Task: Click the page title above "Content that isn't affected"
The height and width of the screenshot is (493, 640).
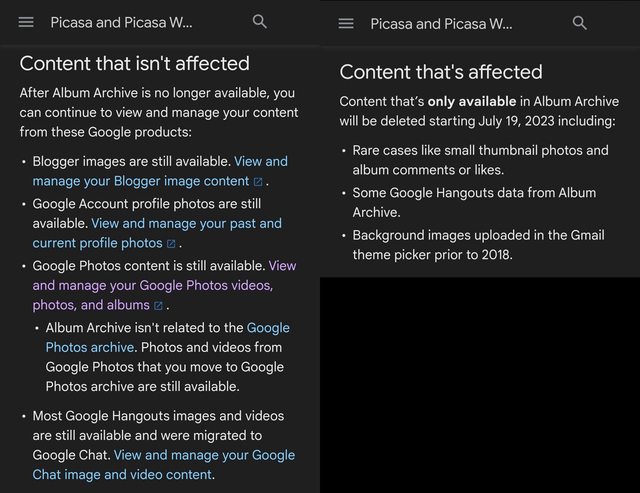Action: click(x=121, y=22)
